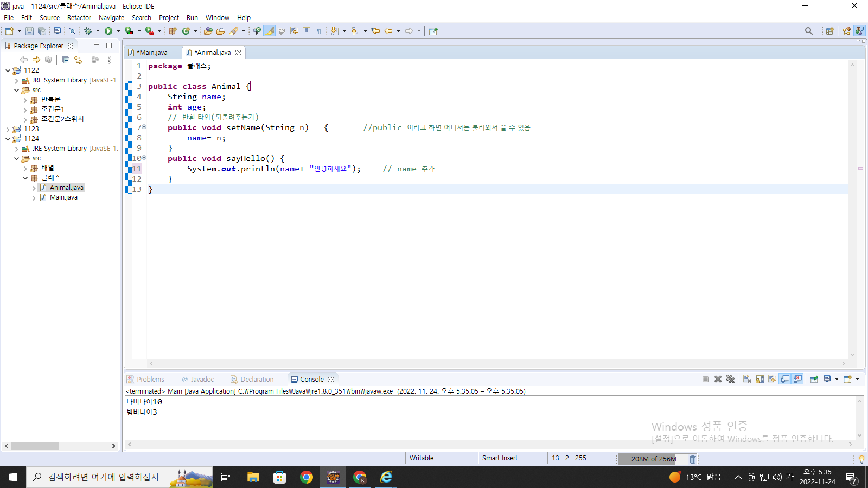Click the New Java Package icon

coord(173,31)
